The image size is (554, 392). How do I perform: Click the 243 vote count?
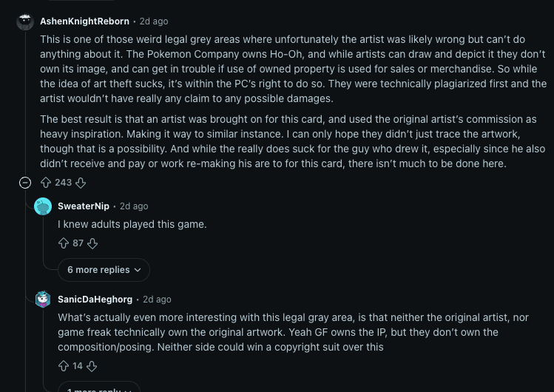point(64,182)
